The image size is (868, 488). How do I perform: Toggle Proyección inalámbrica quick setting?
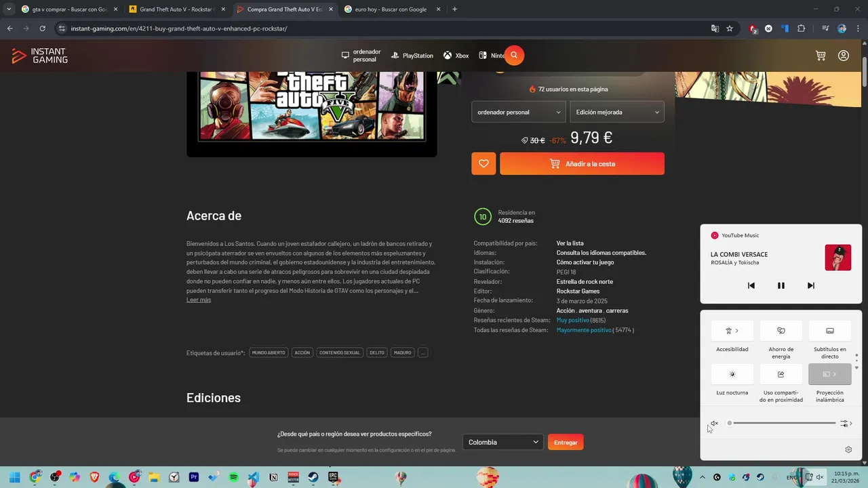click(x=829, y=374)
